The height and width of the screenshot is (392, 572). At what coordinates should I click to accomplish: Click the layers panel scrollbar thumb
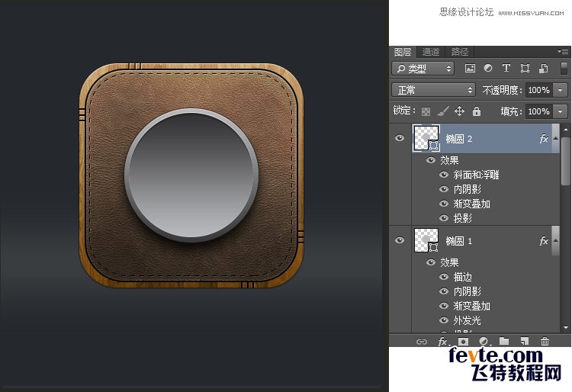[x=566, y=160]
